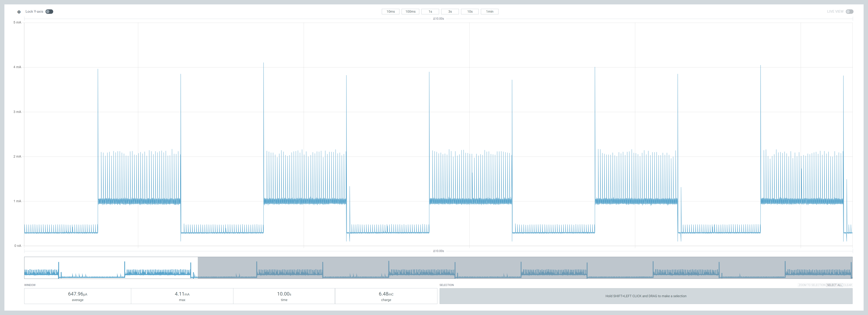Screen dimensions: 868x315
Task: Click the 6.48mC charge box
Action: (386, 296)
